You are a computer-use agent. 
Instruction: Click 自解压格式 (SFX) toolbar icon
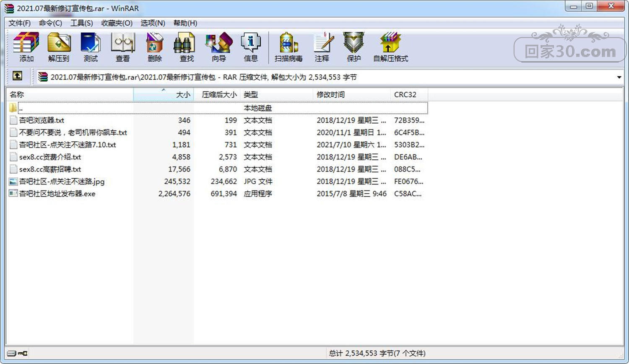(390, 47)
